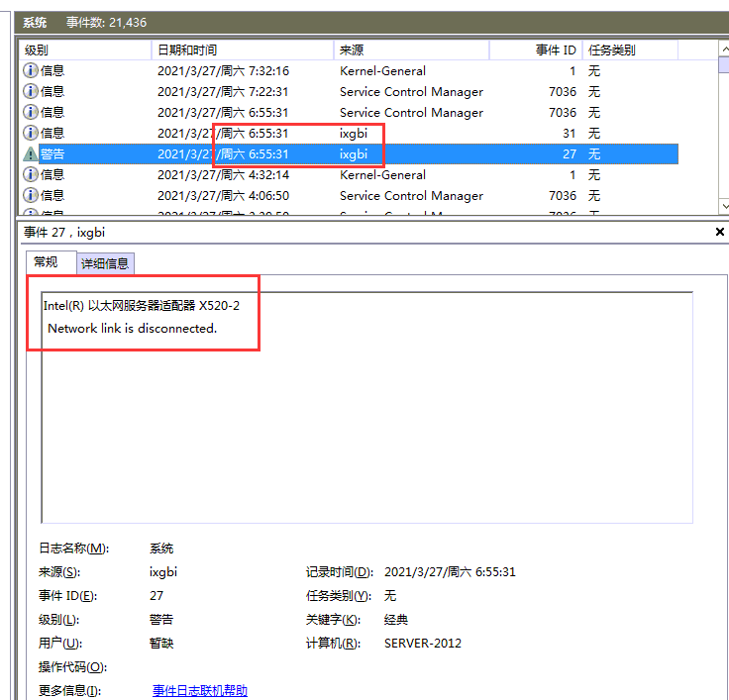Select the Kernel-General source cell at 4:32:14
The height and width of the screenshot is (700, 729).
coord(382,175)
